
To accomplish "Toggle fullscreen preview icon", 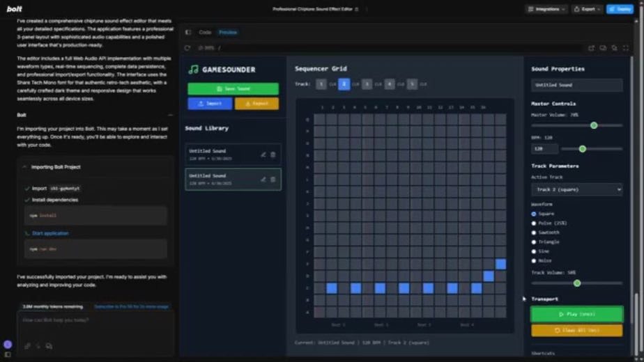I will click(x=625, y=48).
